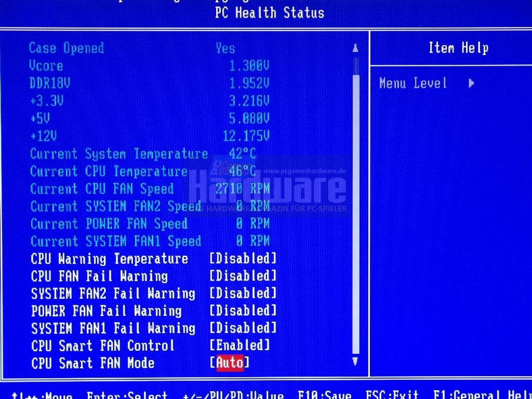The width and height of the screenshot is (532, 399).
Task: Select the CPU Warning Temperature [Disabled] value
Action: point(243,259)
